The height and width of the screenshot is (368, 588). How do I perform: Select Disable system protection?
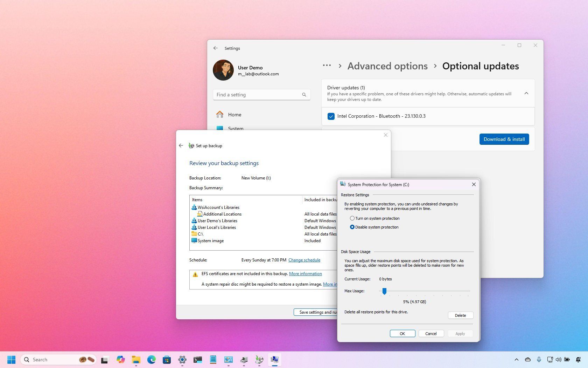[352, 227]
